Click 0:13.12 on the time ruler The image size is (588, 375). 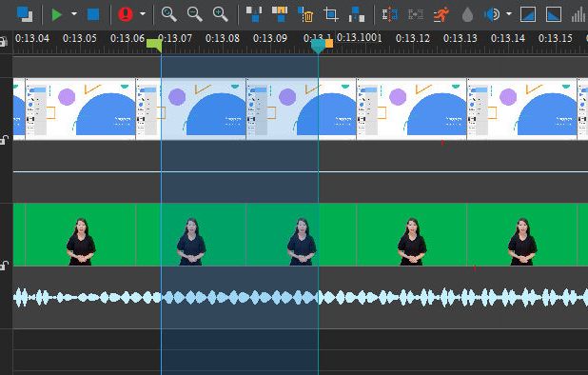pyautogui.click(x=413, y=38)
